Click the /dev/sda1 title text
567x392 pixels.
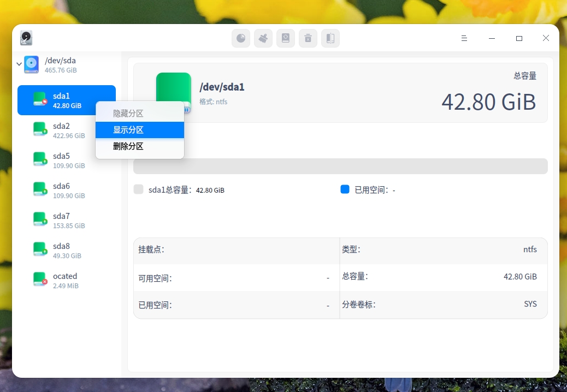click(x=222, y=87)
